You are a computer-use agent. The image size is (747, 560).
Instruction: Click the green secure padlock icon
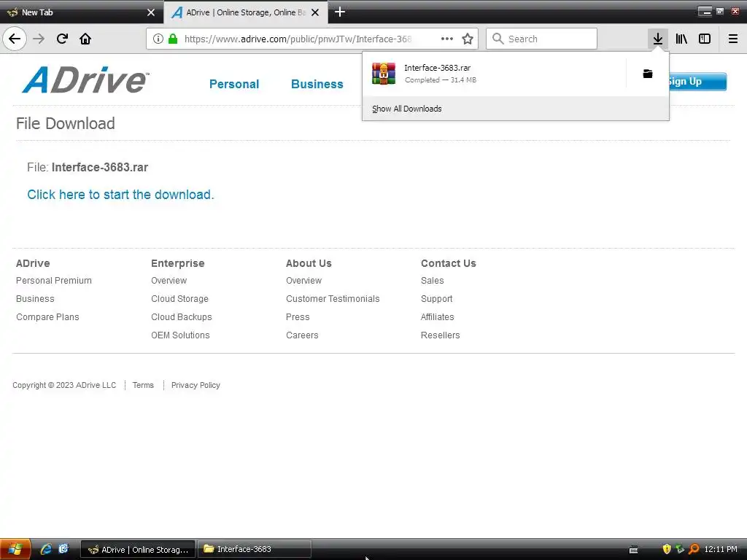(x=173, y=39)
